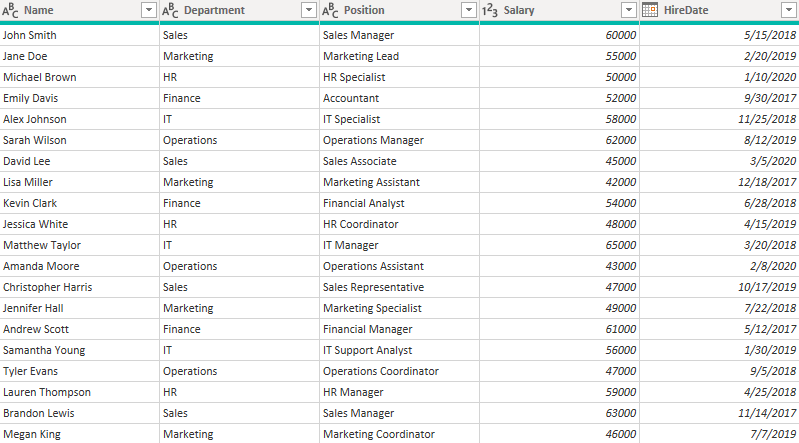Click the 'Sales Associate' position cell

coord(400,161)
